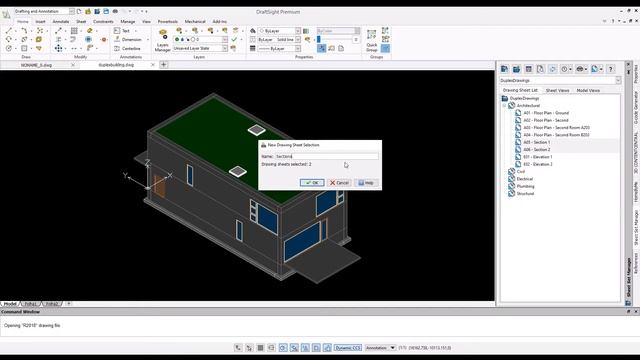Collapse the Architectural subset in sheet tree
This screenshot has height=360, width=640.
504,106
